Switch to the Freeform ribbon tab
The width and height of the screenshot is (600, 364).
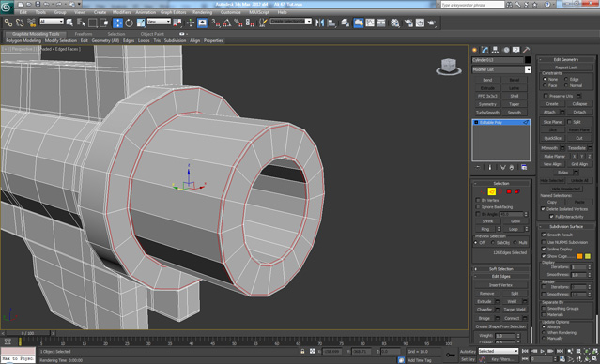point(84,34)
